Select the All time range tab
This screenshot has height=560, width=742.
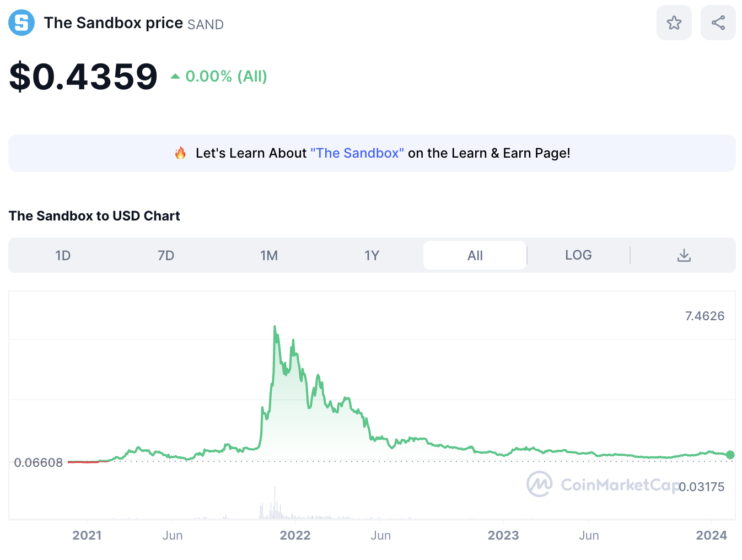coord(475,255)
